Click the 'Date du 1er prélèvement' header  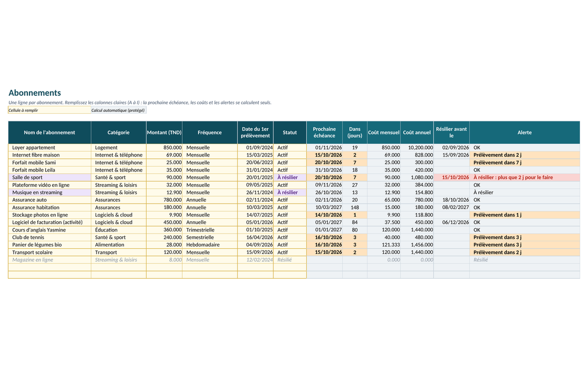[x=255, y=132]
